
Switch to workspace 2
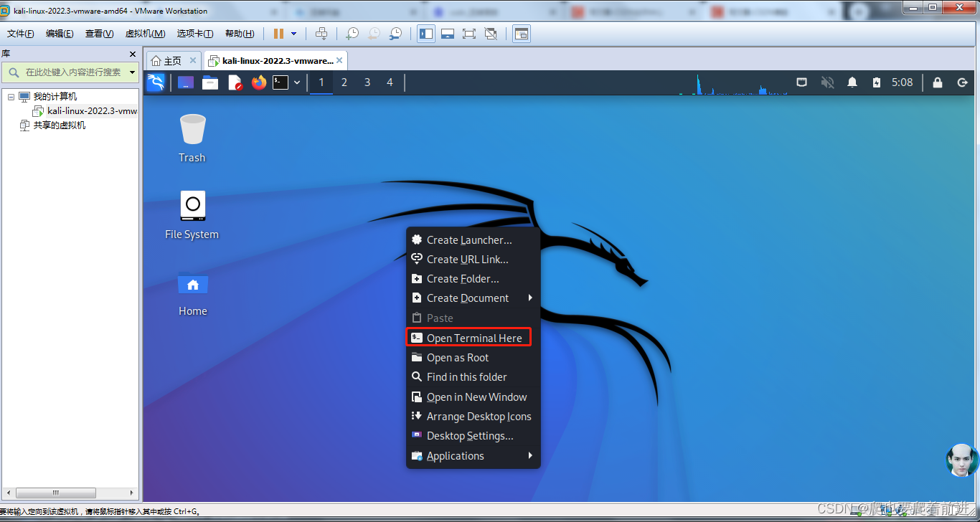click(x=344, y=82)
